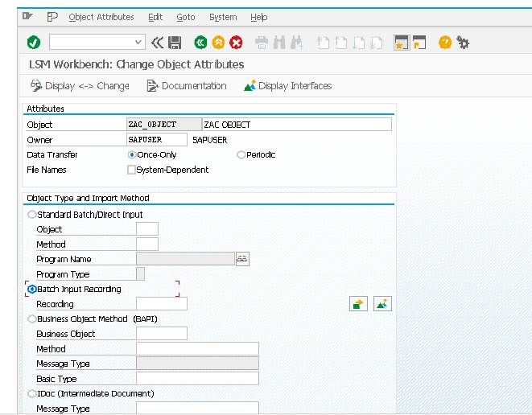Click the Documentation button
This screenshot has width=532, height=415.
187,86
